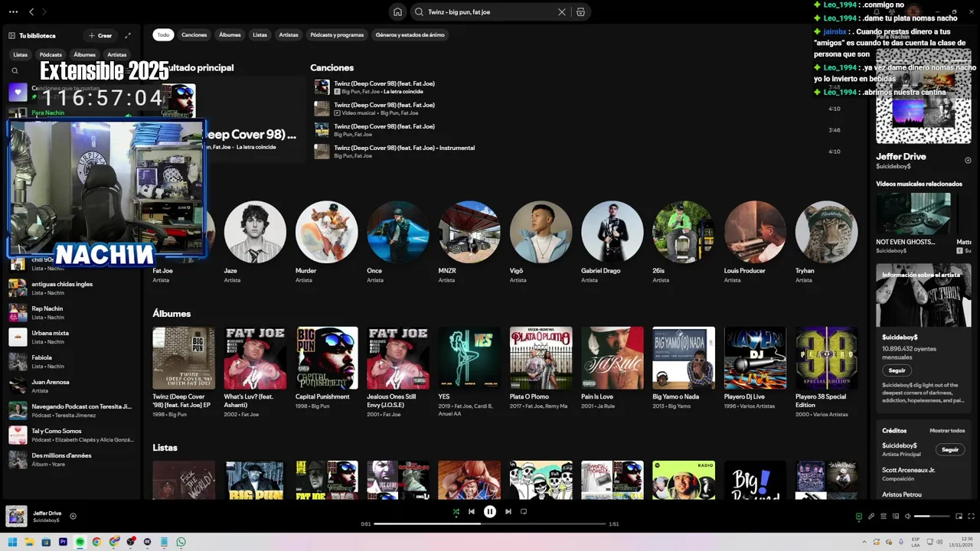Click plus icon beside Jeffer Drive in right panel

click(x=968, y=160)
